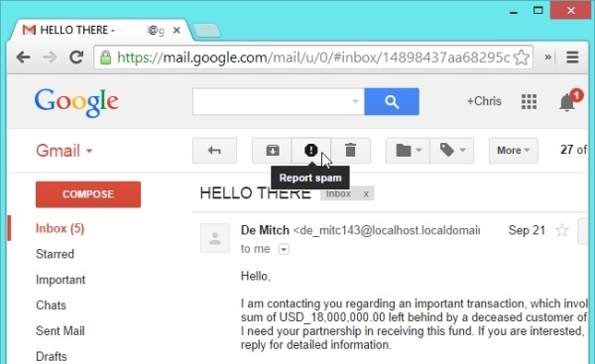Click inside the Gmail search field

click(x=272, y=101)
